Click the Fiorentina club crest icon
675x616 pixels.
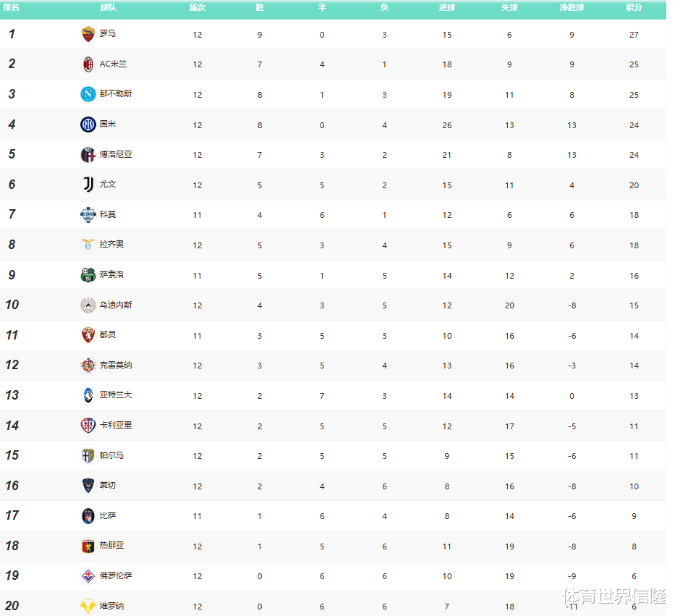click(88, 576)
